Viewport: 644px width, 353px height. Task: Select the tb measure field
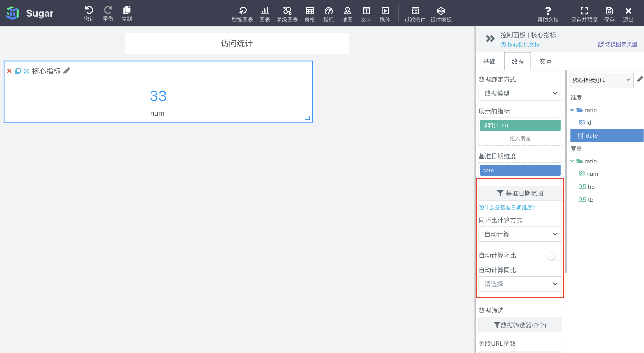click(586, 200)
